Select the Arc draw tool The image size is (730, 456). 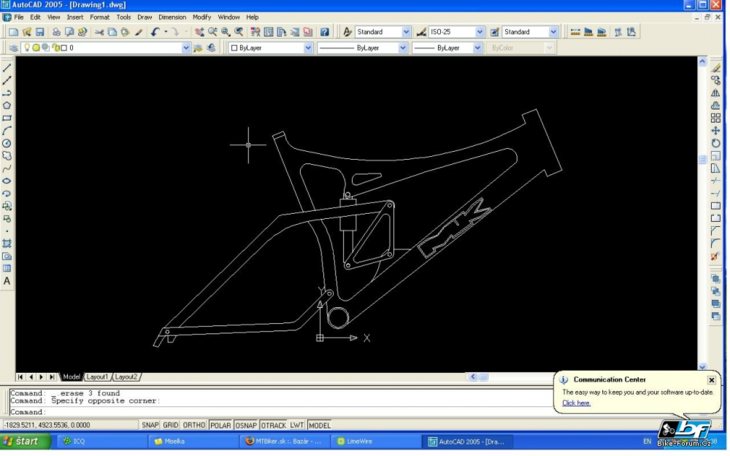click(x=7, y=131)
